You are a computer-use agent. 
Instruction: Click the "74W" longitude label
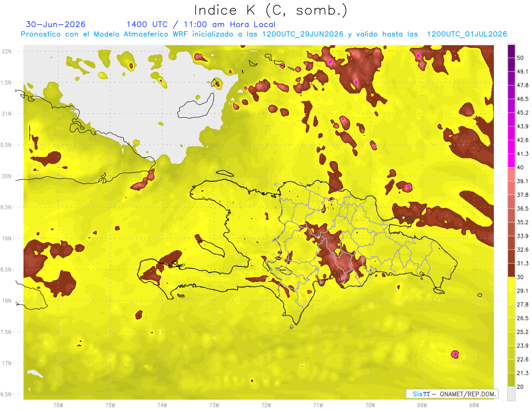[162, 405]
